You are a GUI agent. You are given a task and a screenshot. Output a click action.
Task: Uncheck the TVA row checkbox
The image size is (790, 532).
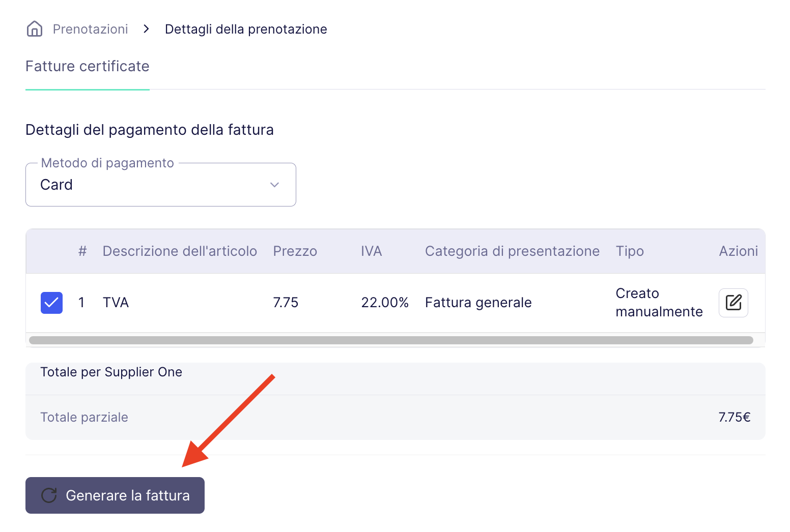(51, 303)
